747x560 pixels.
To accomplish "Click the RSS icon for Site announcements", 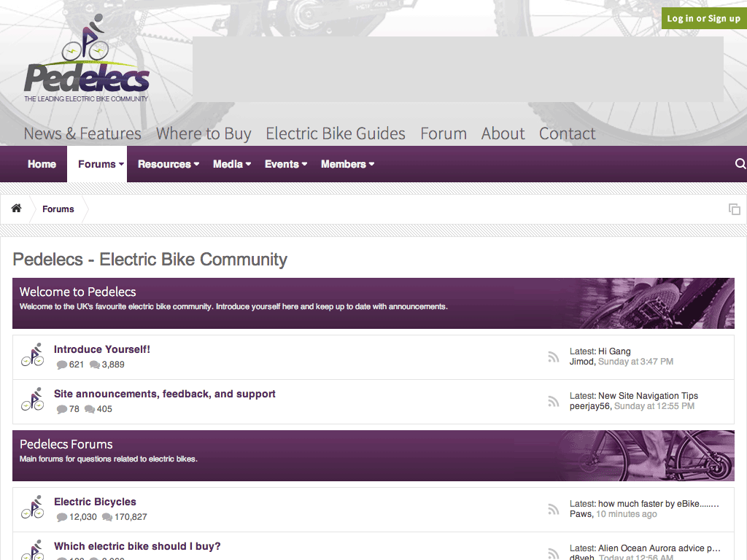I will (x=554, y=401).
